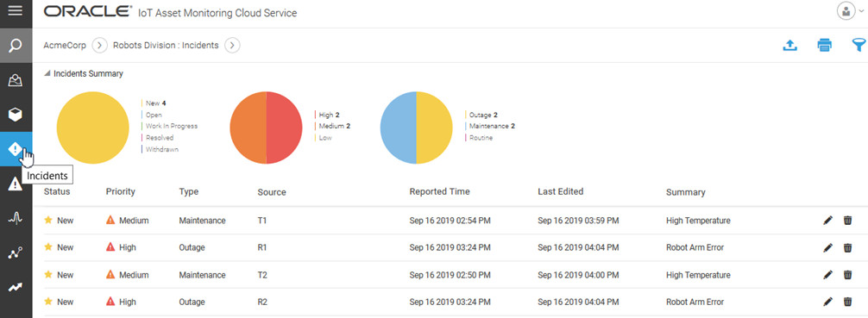Open the filter funnel icon
This screenshot has height=318, width=868.
[x=859, y=46]
